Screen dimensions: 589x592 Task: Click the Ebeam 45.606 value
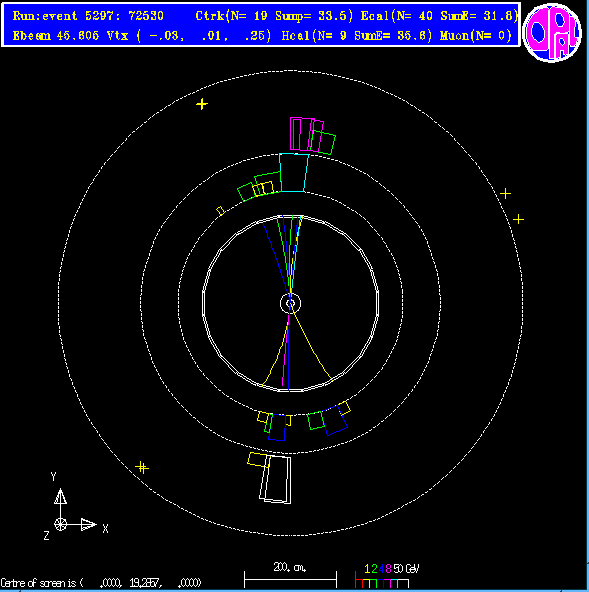tap(56, 36)
